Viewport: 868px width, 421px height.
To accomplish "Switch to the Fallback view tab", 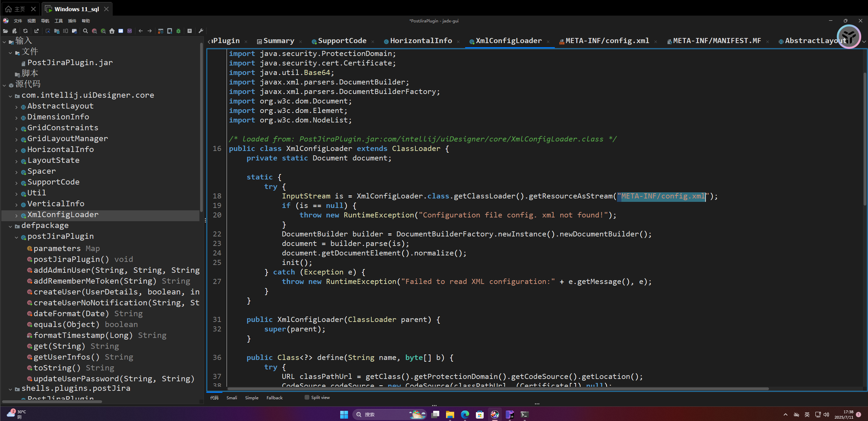I will [x=274, y=398].
